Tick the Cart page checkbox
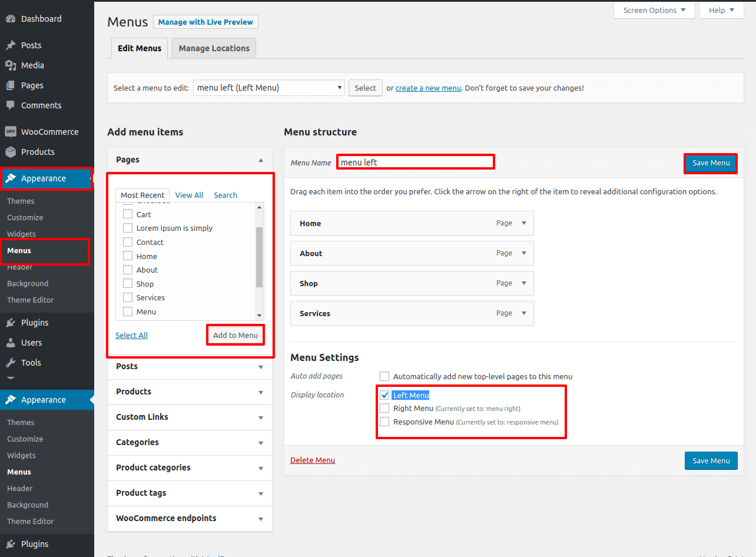This screenshot has height=557, width=756. (x=127, y=214)
